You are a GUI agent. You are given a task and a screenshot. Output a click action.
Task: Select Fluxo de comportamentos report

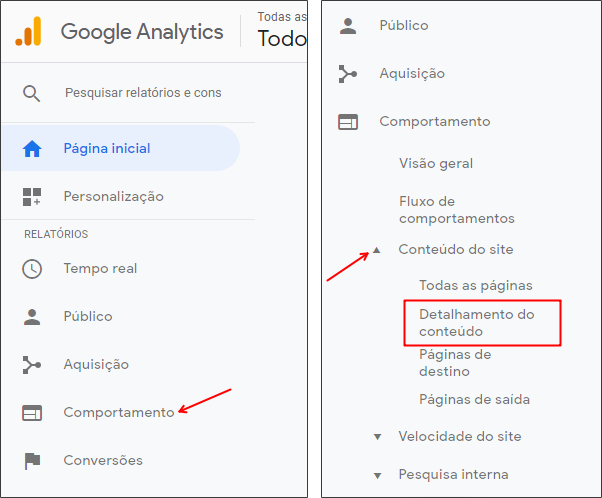point(456,210)
